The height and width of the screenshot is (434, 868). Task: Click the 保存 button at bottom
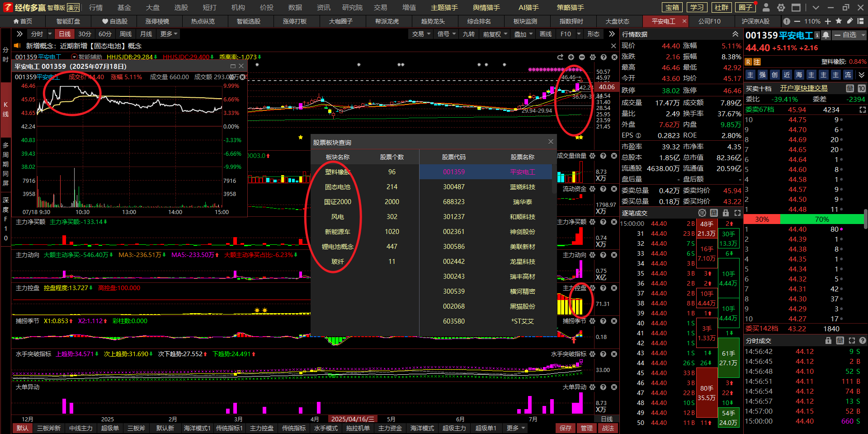click(x=566, y=428)
